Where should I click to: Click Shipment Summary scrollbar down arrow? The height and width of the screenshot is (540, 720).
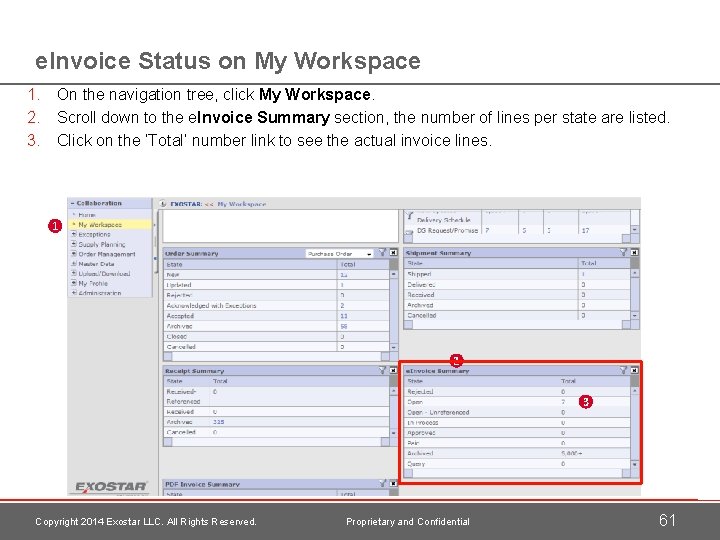point(635,315)
